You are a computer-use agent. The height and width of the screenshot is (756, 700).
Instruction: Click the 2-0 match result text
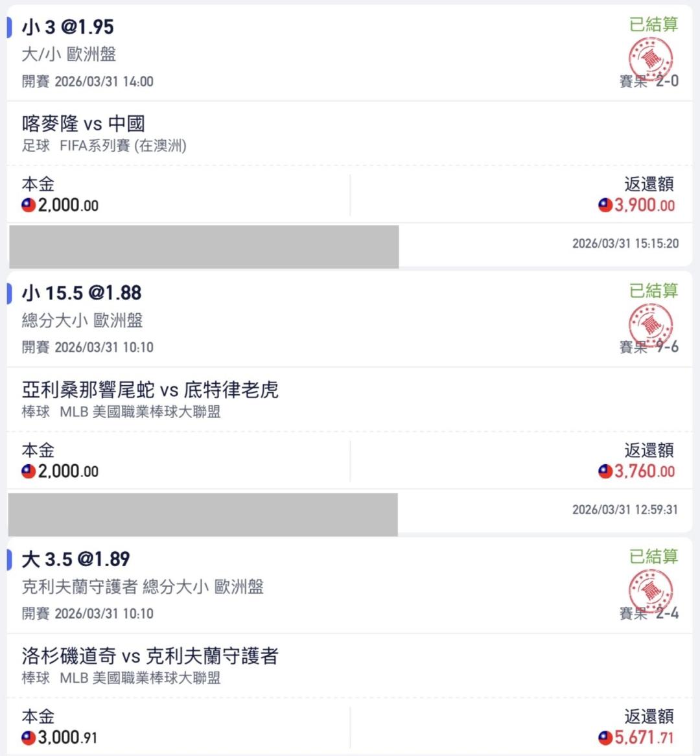(x=668, y=81)
